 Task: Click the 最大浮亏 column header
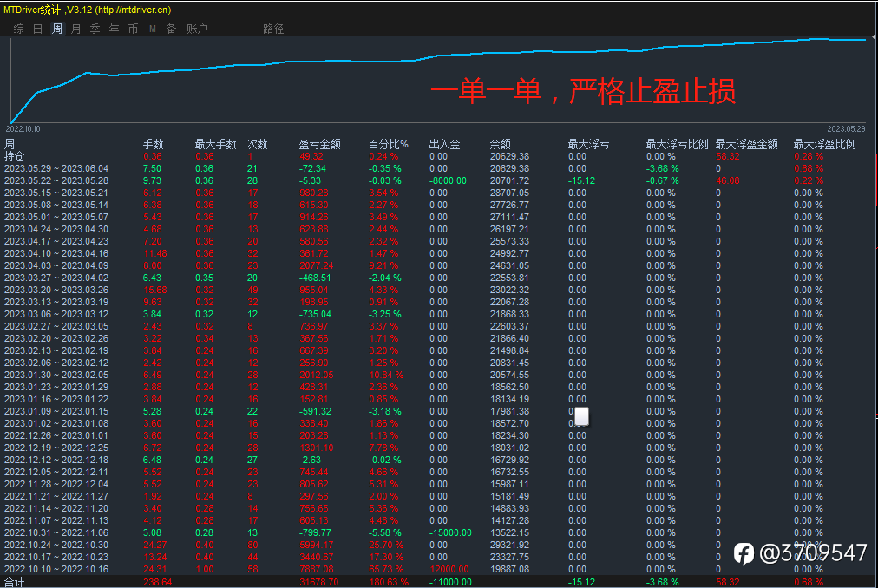[588, 144]
